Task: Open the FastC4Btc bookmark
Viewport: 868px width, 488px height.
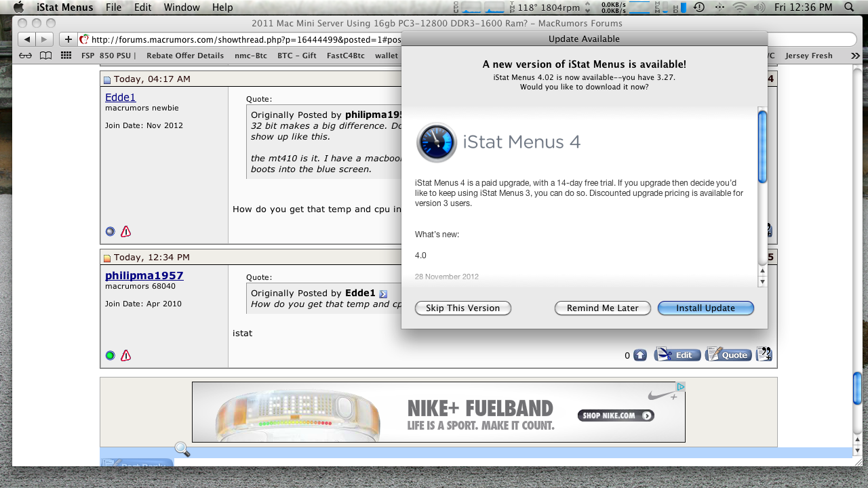Action: click(x=347, y=56)
